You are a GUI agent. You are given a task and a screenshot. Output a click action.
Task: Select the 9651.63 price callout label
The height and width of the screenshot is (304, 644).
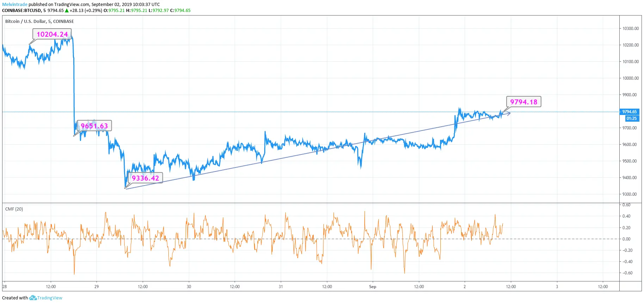click(x=94, y=126)
